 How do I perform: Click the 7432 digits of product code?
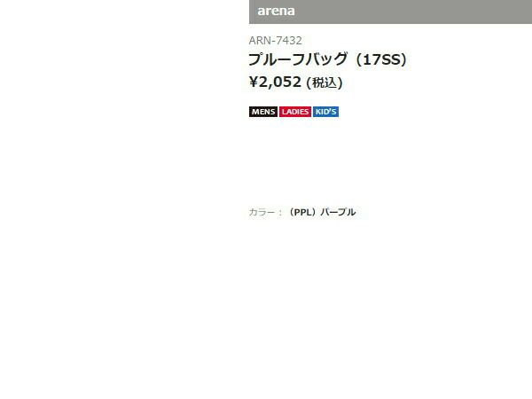289,41
